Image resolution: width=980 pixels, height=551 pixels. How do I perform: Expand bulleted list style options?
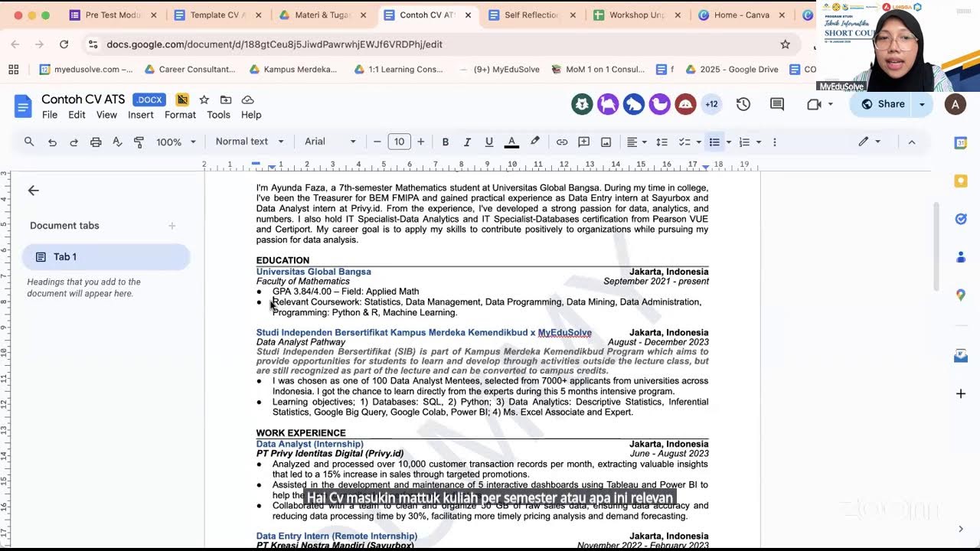tap(728, 142)
